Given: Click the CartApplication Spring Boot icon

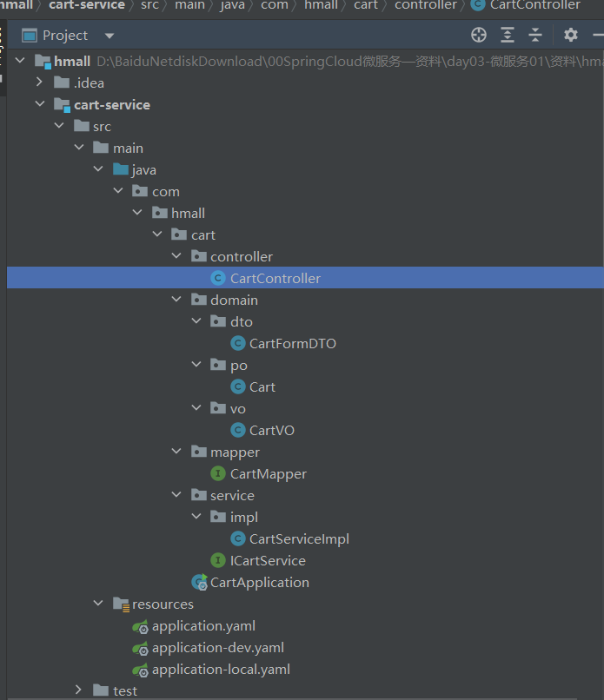Looking at the screenshot, I should [x=199, y=582].
